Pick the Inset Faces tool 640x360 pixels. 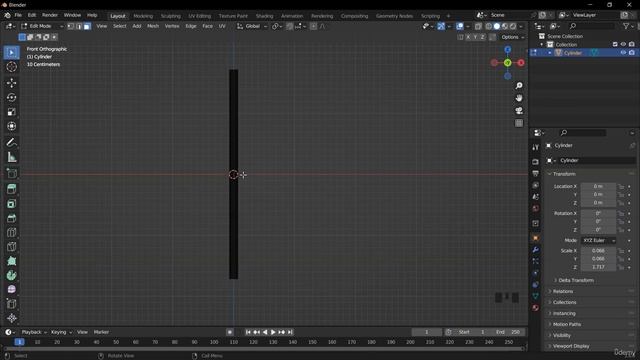(11, 204)
